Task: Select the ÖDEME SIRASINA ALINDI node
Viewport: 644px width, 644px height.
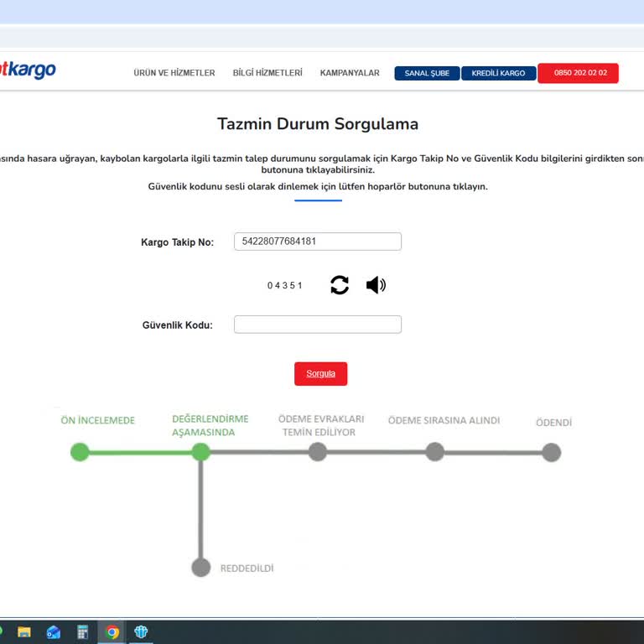Action: tap(434, 452)
